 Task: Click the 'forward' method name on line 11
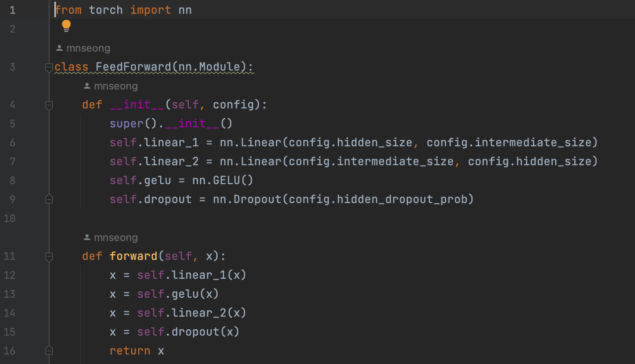pyautogui.click(x=134, y=256)
